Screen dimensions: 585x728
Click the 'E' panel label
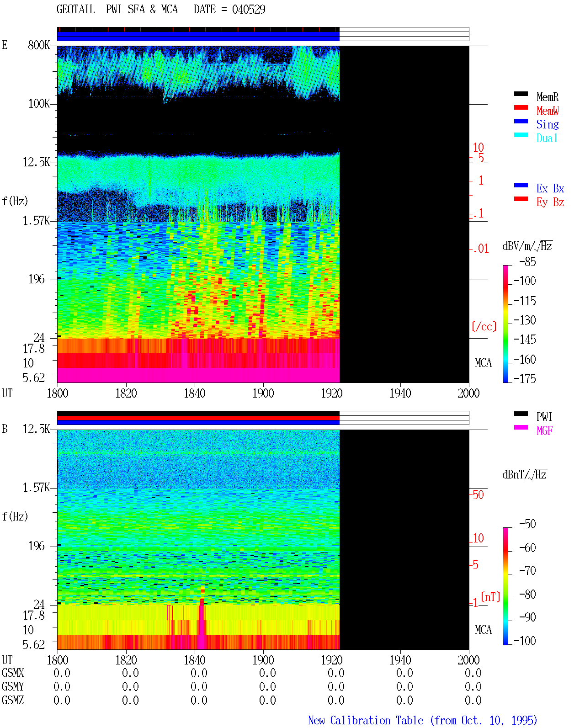pos(5,45)
